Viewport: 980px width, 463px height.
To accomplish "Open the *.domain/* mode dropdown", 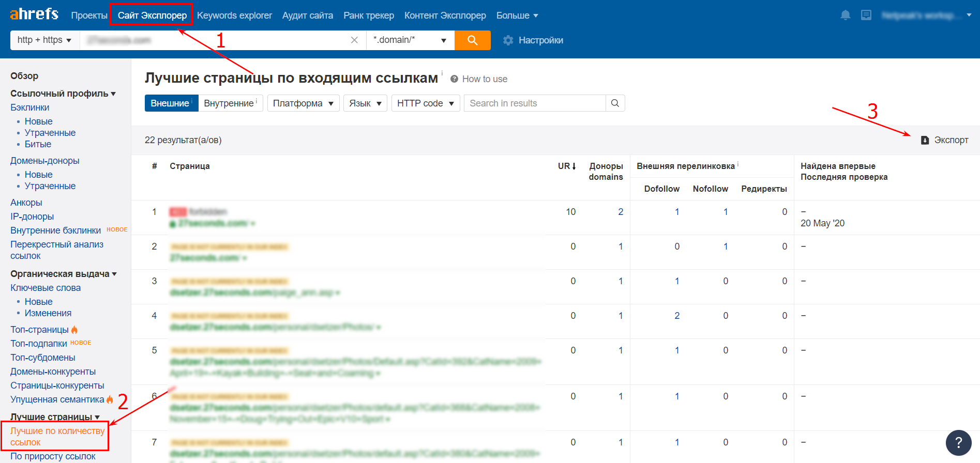I will [x=410, y=40].
